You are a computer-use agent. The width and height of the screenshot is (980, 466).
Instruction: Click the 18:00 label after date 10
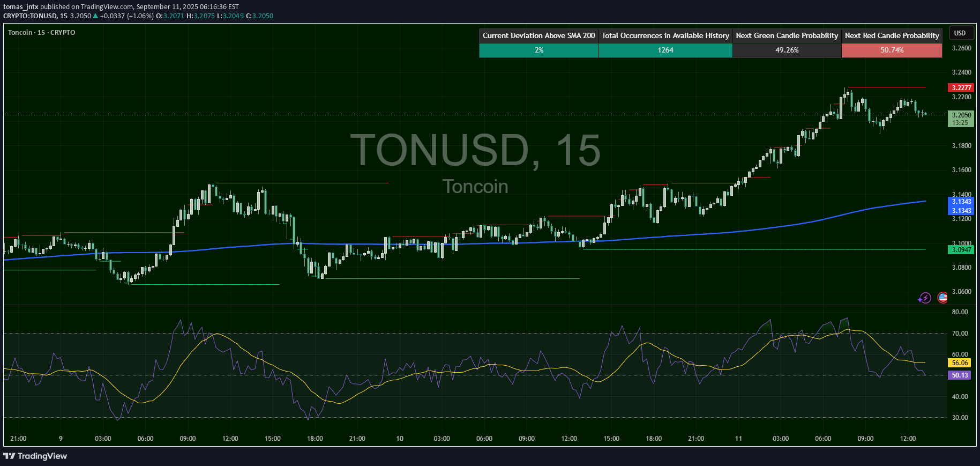[654, 439]
